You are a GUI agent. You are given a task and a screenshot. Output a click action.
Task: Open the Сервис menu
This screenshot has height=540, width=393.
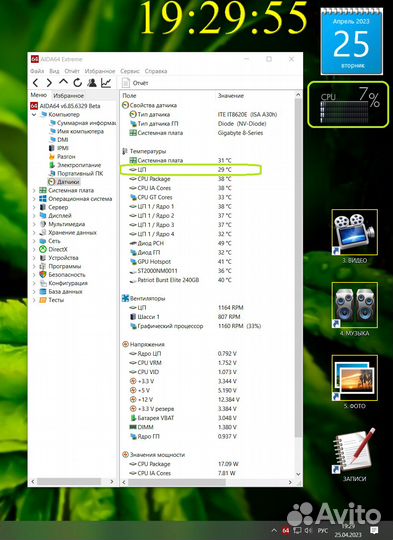pos(130,71)
